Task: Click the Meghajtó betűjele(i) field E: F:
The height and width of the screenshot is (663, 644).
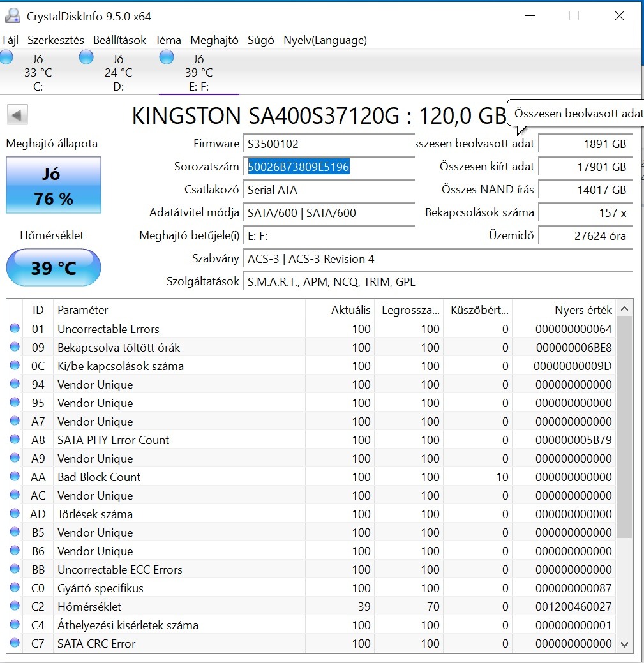Action: click(x=329, y=235)
